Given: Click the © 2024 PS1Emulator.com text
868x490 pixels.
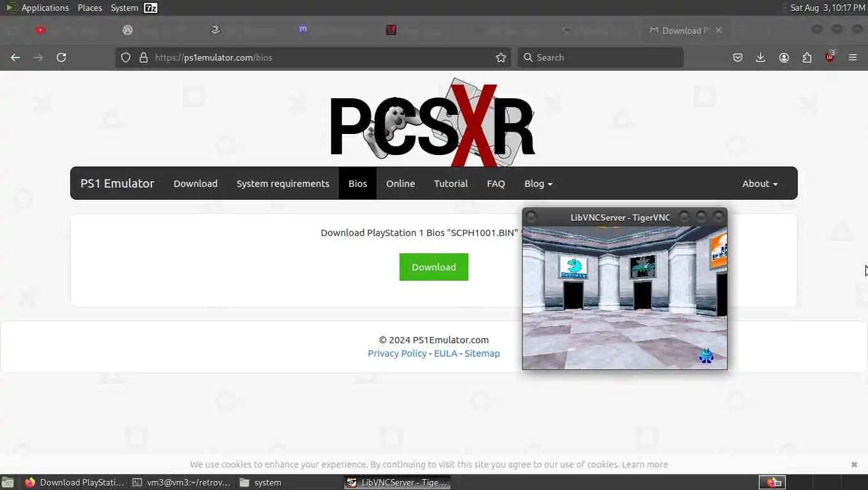Looking at the screenshot, I should (x=434, y=340).
